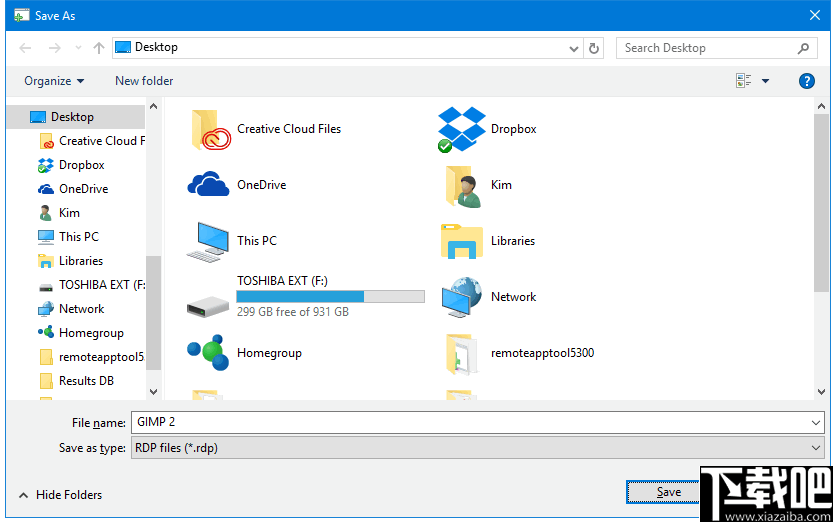Click the Homegroup icon in file list
Screen dimensions: 835x522
(x=208, y=353)
